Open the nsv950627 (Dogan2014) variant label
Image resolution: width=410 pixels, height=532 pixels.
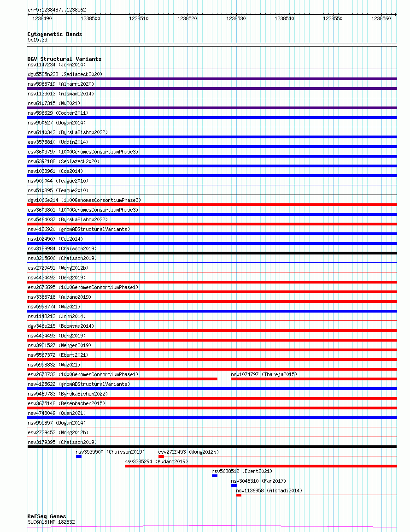(57, 123)
